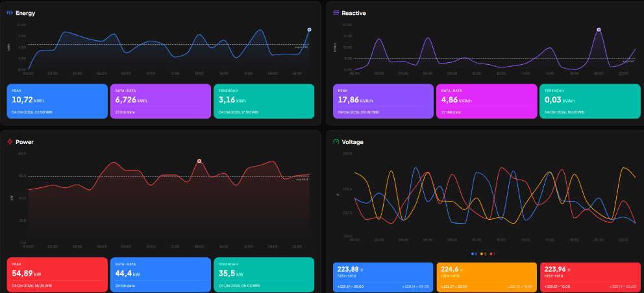
Task: Click '04 Okt 2026, 20:00 WIB' timestamp
Action: point(358,112)
